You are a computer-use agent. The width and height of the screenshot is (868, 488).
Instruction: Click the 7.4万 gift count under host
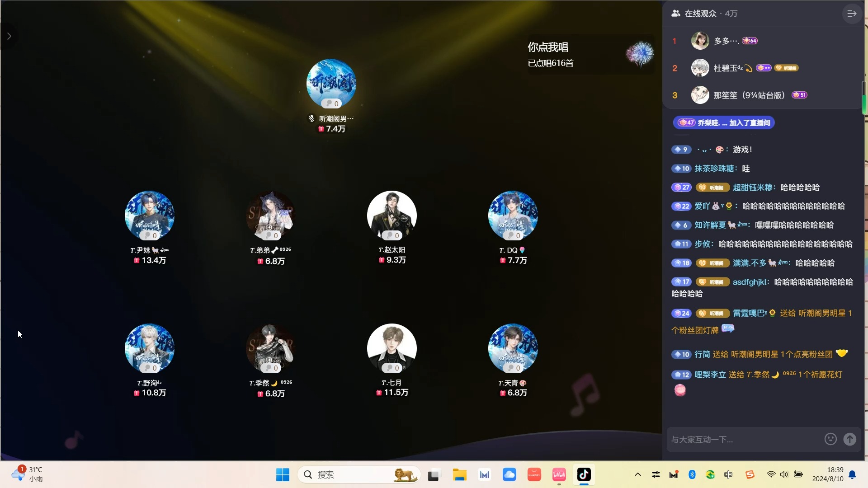coord(332,129)
